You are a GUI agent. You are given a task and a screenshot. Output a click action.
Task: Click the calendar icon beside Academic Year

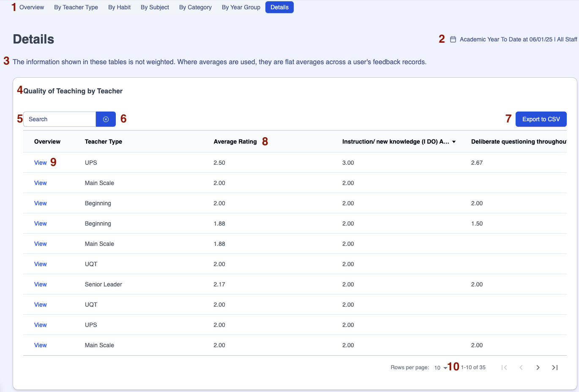click(x=453, y=39)
